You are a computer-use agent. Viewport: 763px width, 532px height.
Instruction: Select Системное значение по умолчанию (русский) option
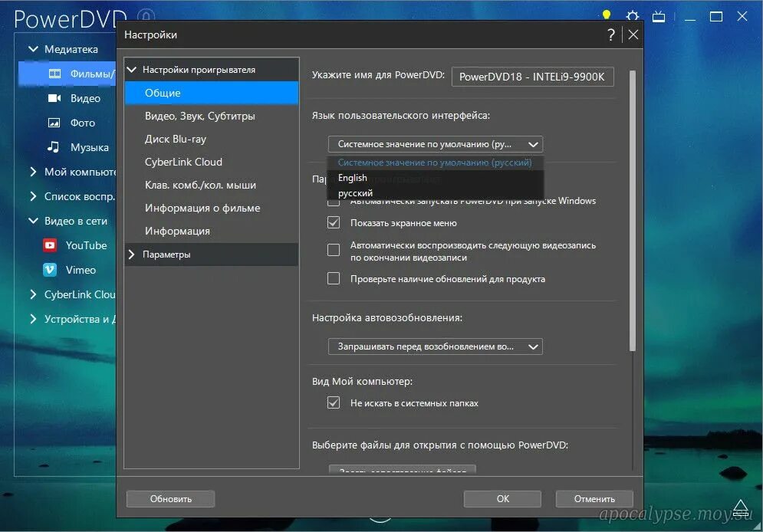pyautogui.click(x=435, y=163)
